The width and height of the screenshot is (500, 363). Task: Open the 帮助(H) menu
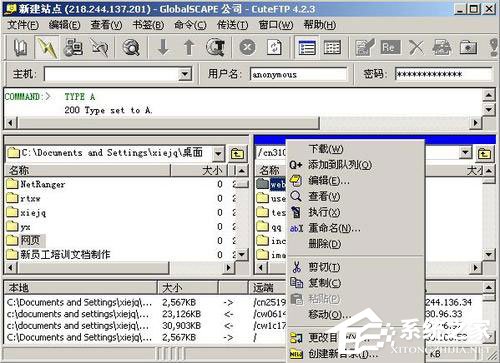319,25
